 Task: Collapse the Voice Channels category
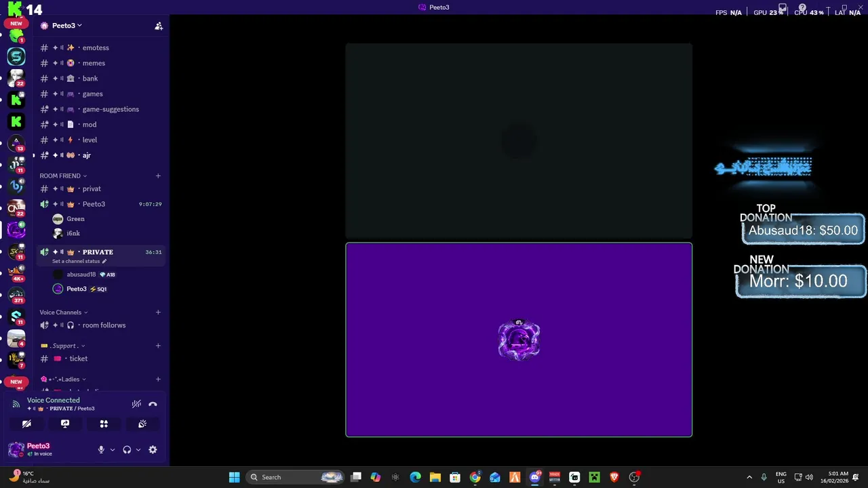click(x=64, y=312)
